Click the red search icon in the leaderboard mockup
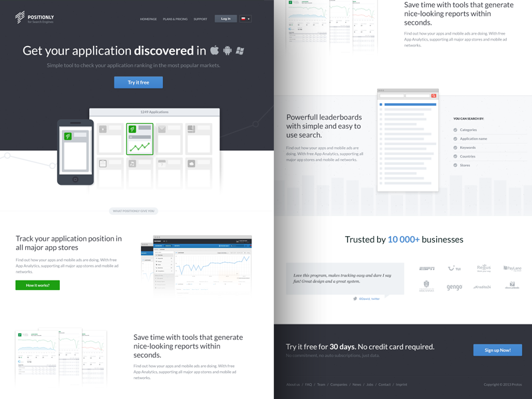The image size is (532, 399). click(434, 96)
